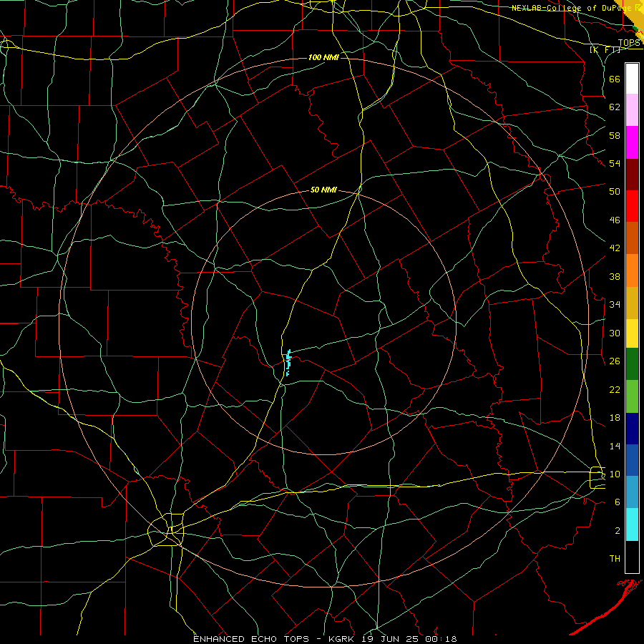Screen dimensions: 644x644
Task: Click the legend value "2"
Action: (x=618, y=531)
